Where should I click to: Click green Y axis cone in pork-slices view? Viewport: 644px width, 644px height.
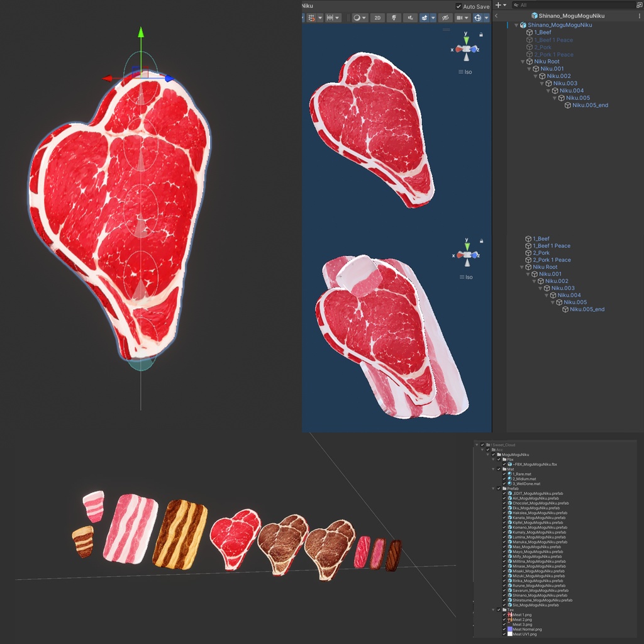[467, 246]
